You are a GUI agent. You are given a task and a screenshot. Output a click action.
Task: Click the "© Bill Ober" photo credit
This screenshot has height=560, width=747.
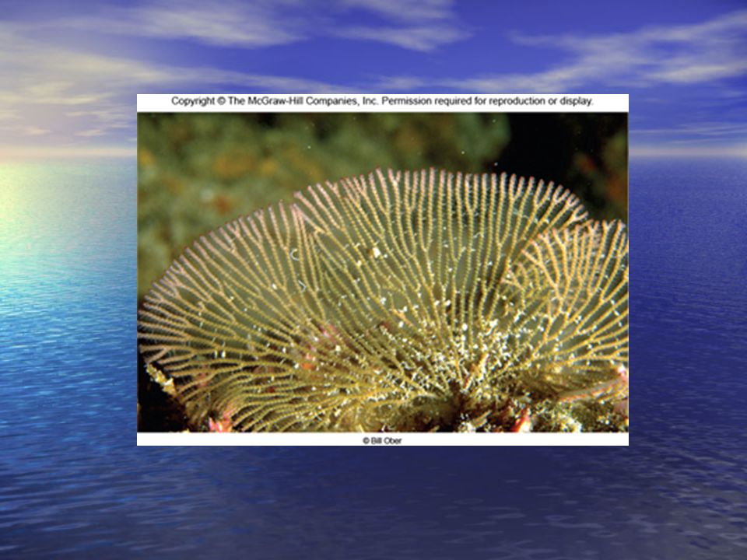point(382,440)
